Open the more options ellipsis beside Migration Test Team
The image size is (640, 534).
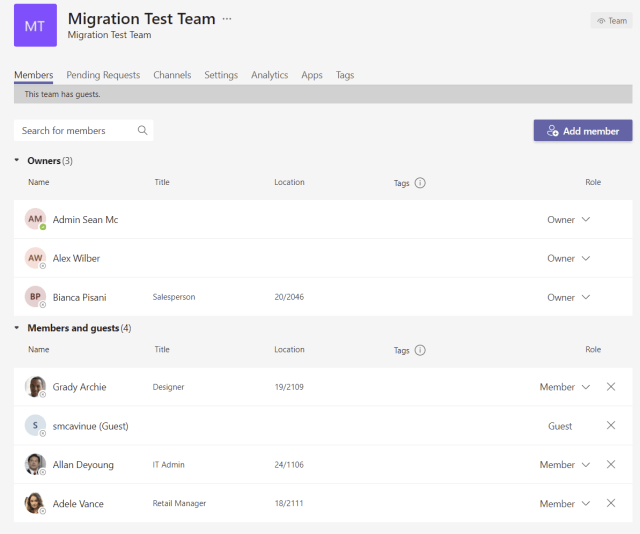click(227, 19)
